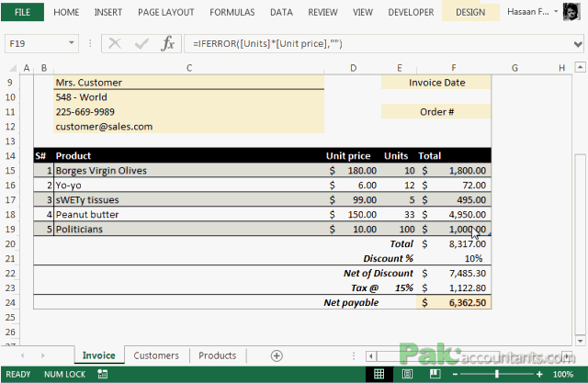This screenshot has width=588, height=383.
Task: Open the Name Box dropdown arrow
Action: [72, 43]
